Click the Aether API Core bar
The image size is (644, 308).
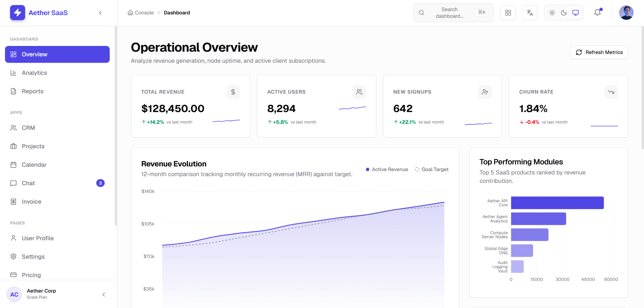[557, 203]
